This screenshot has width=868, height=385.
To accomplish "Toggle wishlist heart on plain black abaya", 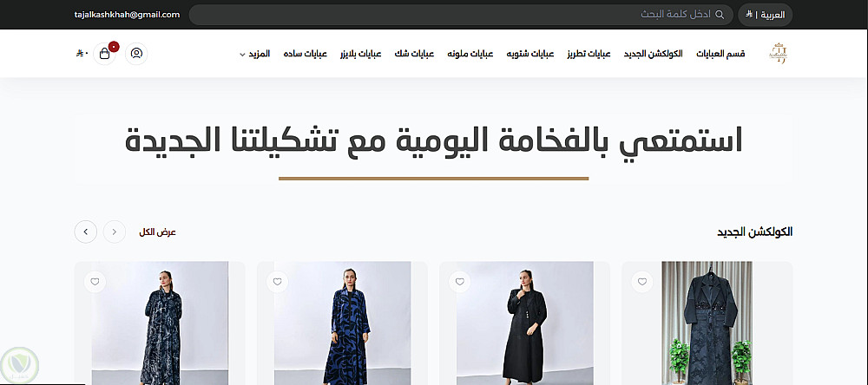I will pos(459,282).
